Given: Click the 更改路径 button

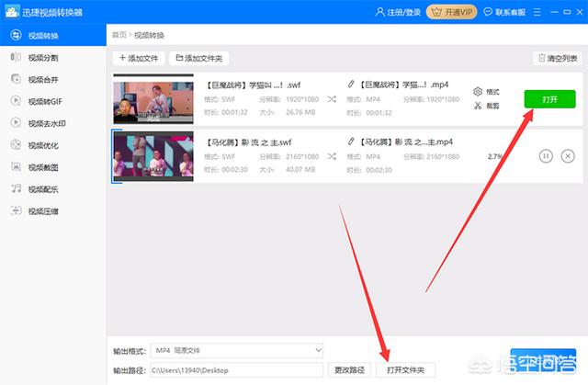Looking at the screenshot, I should 349,370.
